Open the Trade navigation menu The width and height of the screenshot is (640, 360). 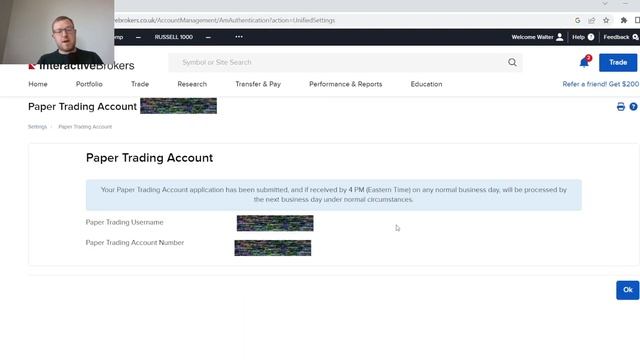pyautogui.click(x=140, y=84)
